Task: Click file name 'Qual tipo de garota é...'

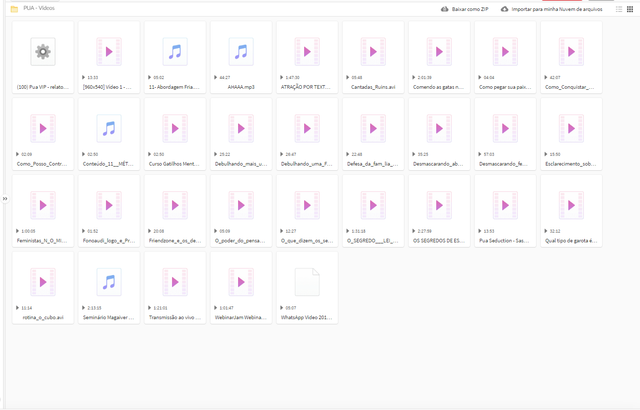Action: (571, 241)
